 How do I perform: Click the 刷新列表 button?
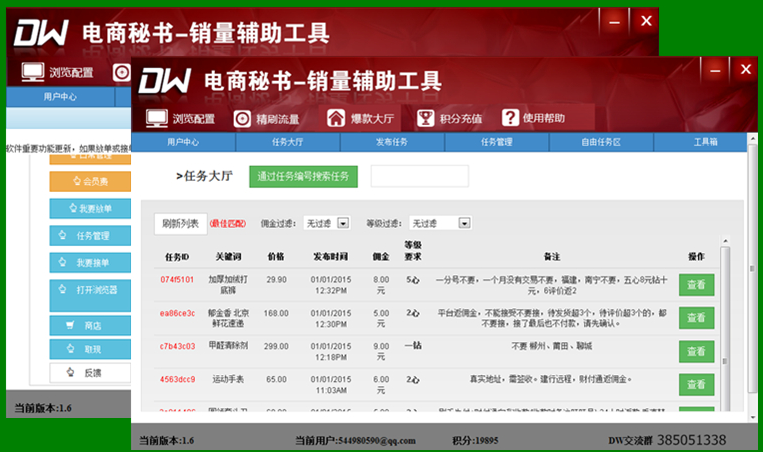tap(181, 224)
